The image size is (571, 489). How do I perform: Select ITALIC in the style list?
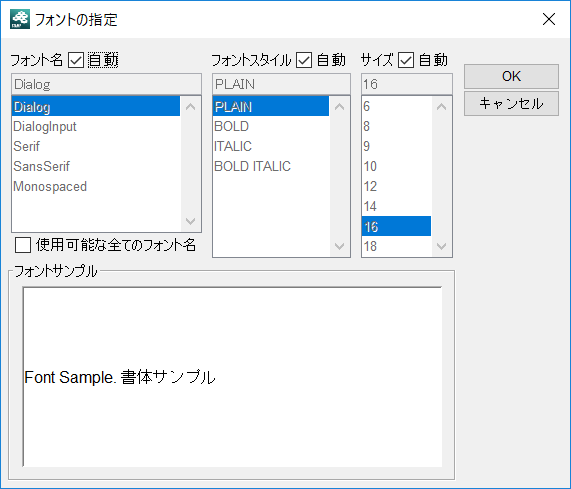(271, 146)
